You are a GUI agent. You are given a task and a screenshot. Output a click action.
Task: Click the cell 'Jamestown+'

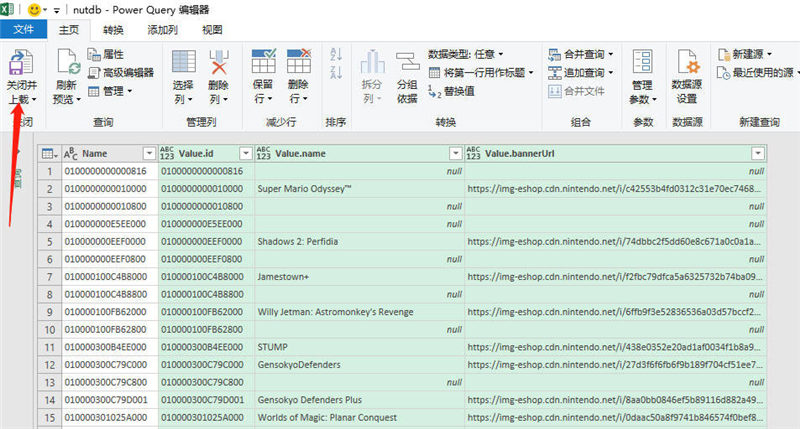[359, 277]
